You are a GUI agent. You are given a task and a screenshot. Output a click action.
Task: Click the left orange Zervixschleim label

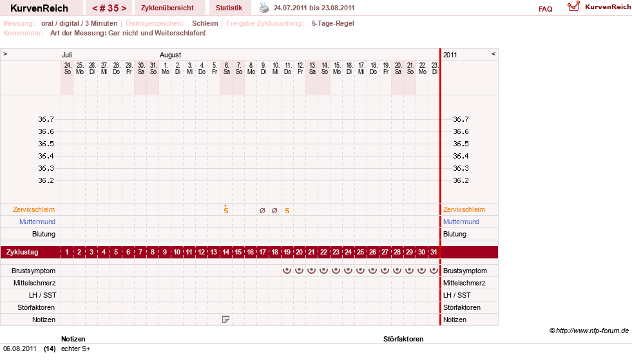click(34, 209)
